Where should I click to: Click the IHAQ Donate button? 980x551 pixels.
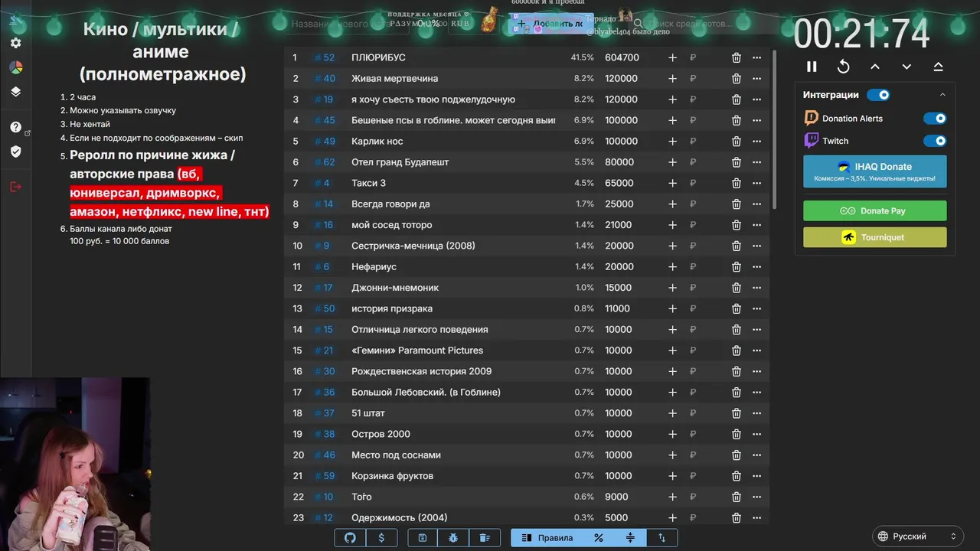click(x=875, y=171)
